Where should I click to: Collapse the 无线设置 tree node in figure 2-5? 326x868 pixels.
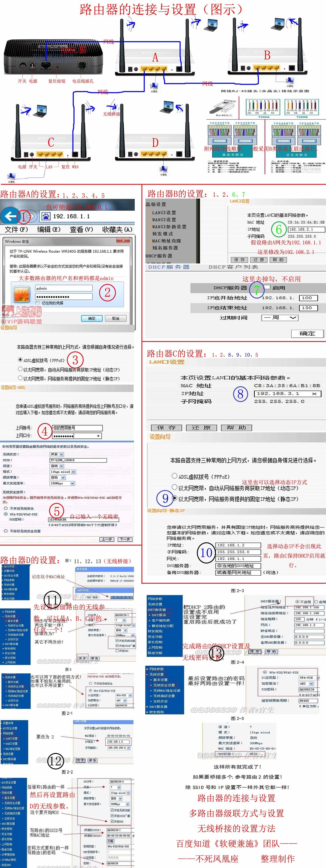point(147,675)
